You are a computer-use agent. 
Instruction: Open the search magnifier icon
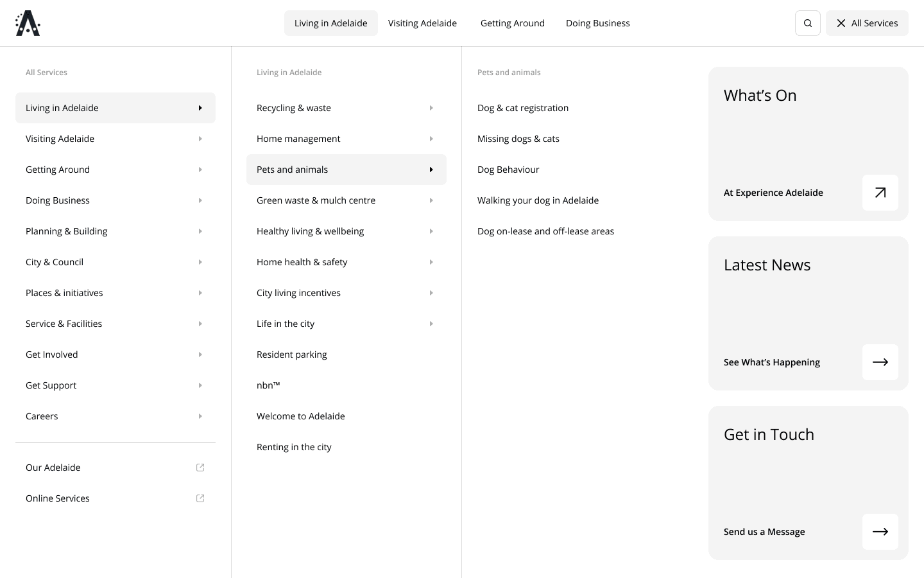808,23
